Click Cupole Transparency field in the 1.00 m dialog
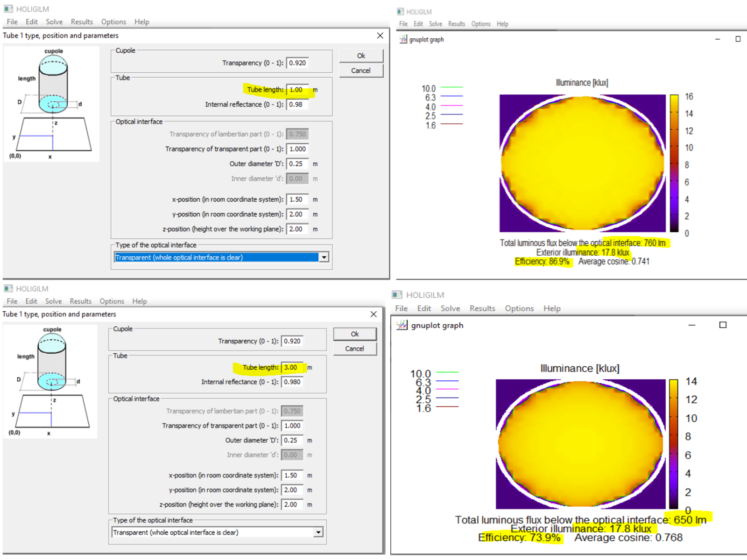The image size is (747, 560). (x=297, y=63)
